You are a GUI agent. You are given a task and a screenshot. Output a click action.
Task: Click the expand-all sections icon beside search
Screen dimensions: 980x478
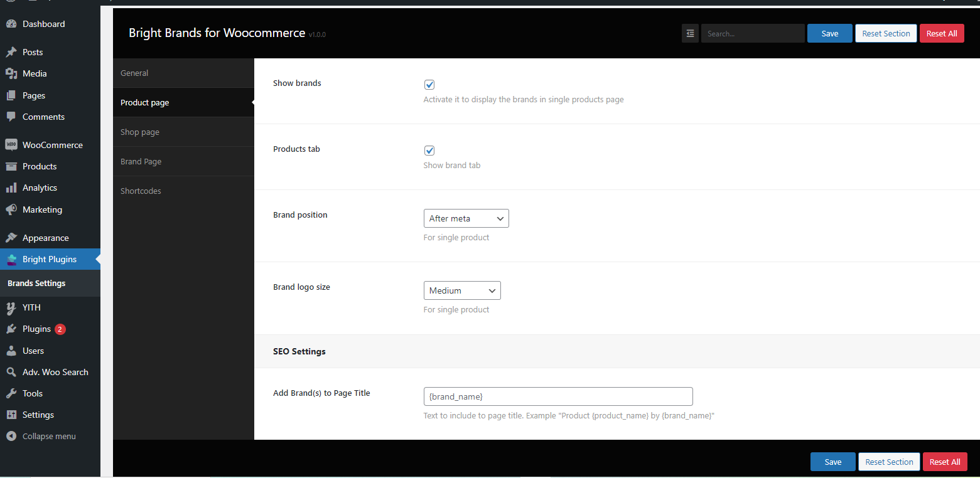click(690, 34)
